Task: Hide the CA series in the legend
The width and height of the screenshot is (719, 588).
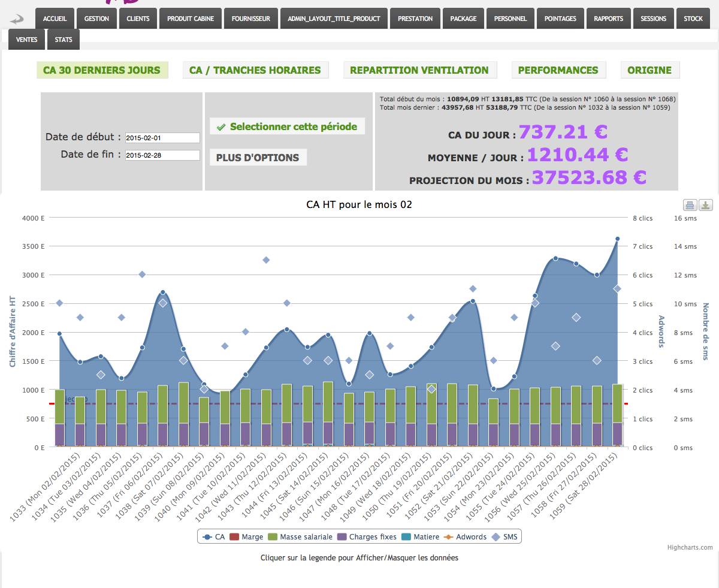Action: [x=214, y=536]
